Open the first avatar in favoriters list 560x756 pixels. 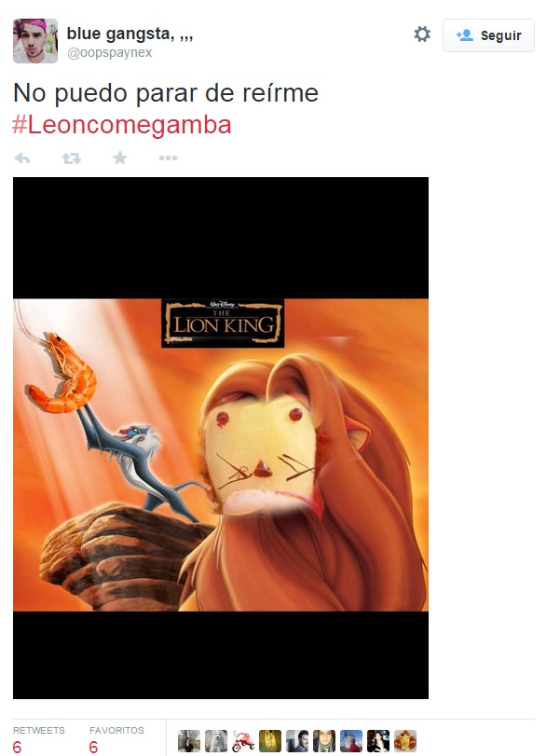coord(189,740)
